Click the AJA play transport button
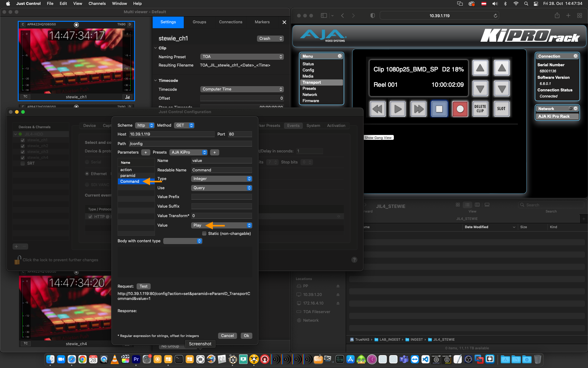The image size is (588, 368). 398,109
